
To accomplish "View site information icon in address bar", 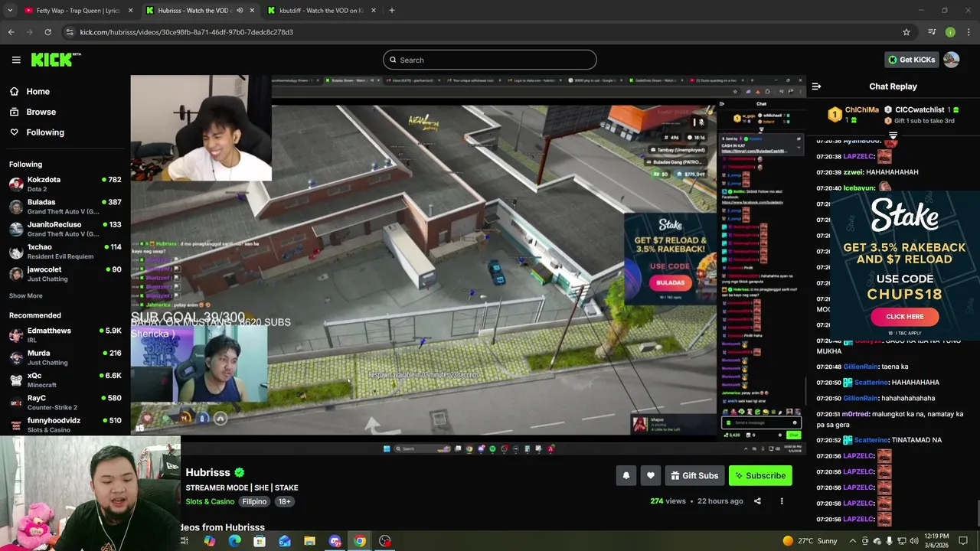I will coord(70,32).
